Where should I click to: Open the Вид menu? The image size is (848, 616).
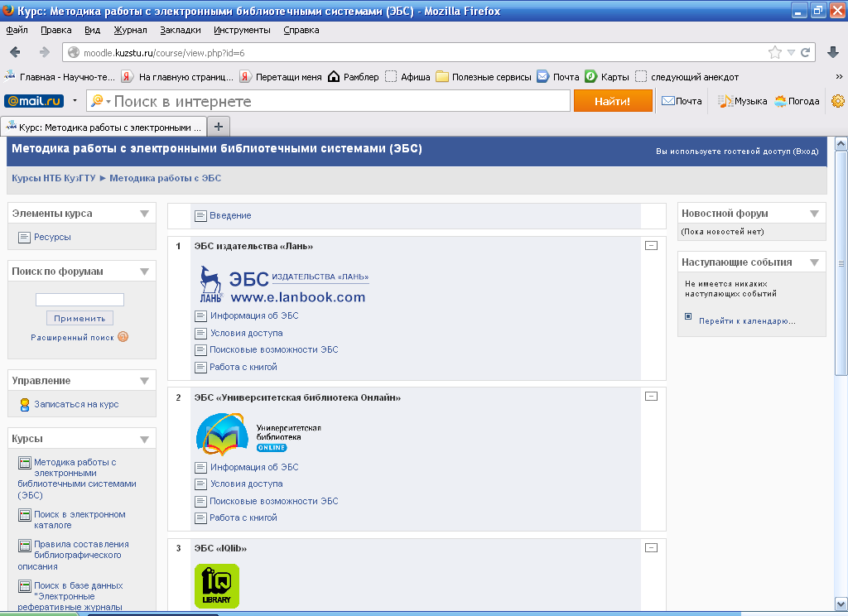(93, 30)
